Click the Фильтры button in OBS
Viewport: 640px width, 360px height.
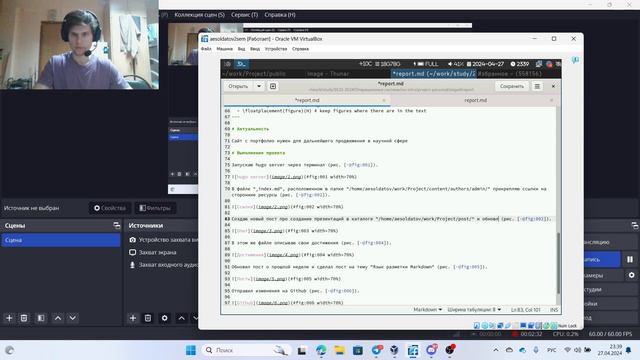(x=156, y=208)
